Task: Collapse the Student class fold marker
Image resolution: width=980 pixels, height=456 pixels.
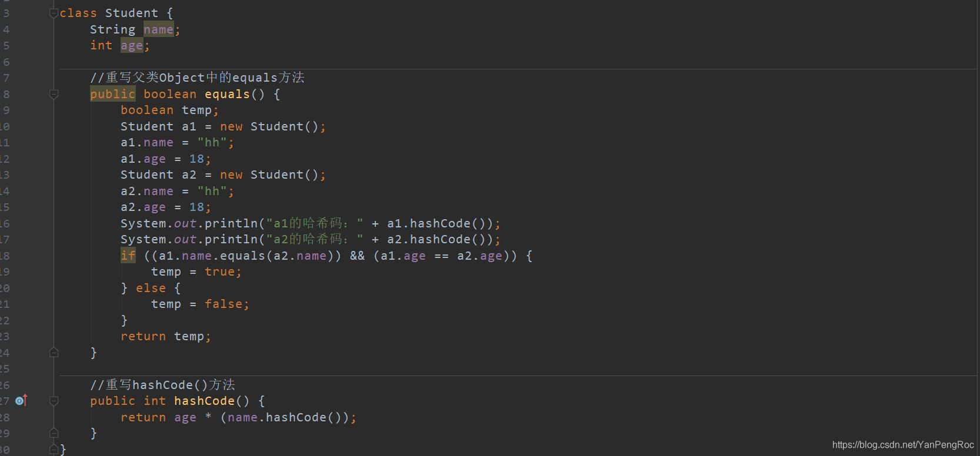Action: pos(54,13)
